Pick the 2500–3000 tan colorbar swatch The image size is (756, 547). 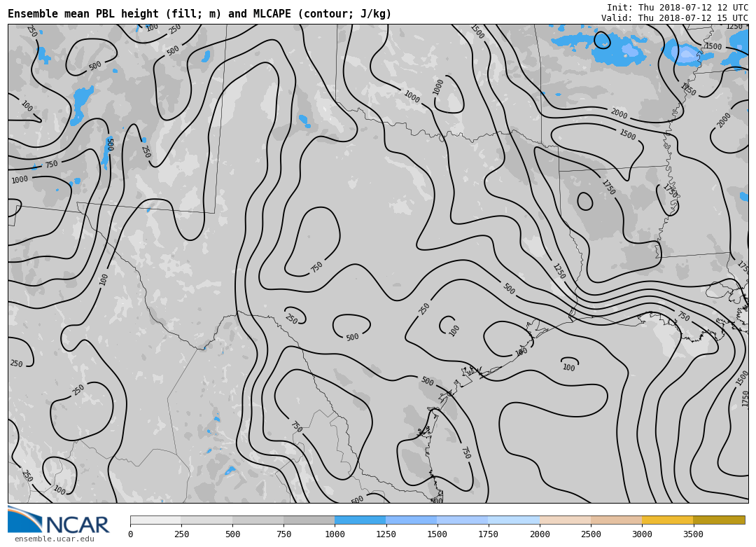(616, 520)
